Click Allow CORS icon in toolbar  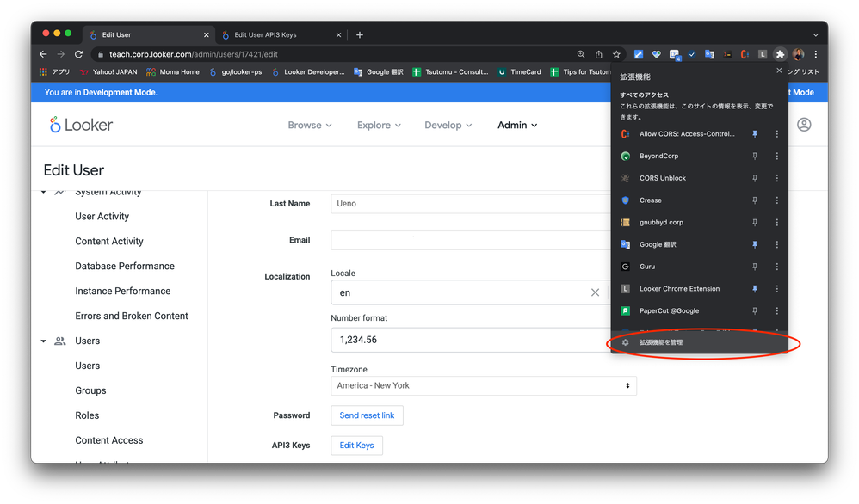tap(745, 54)
